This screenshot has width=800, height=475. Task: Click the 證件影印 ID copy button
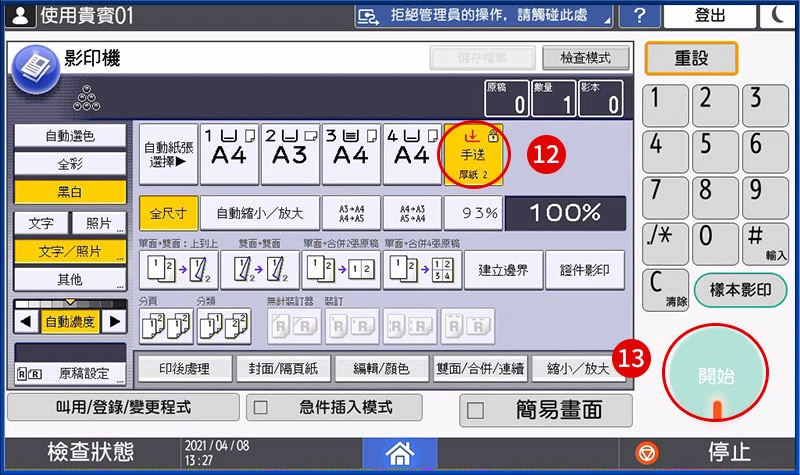tap(585, 270)
